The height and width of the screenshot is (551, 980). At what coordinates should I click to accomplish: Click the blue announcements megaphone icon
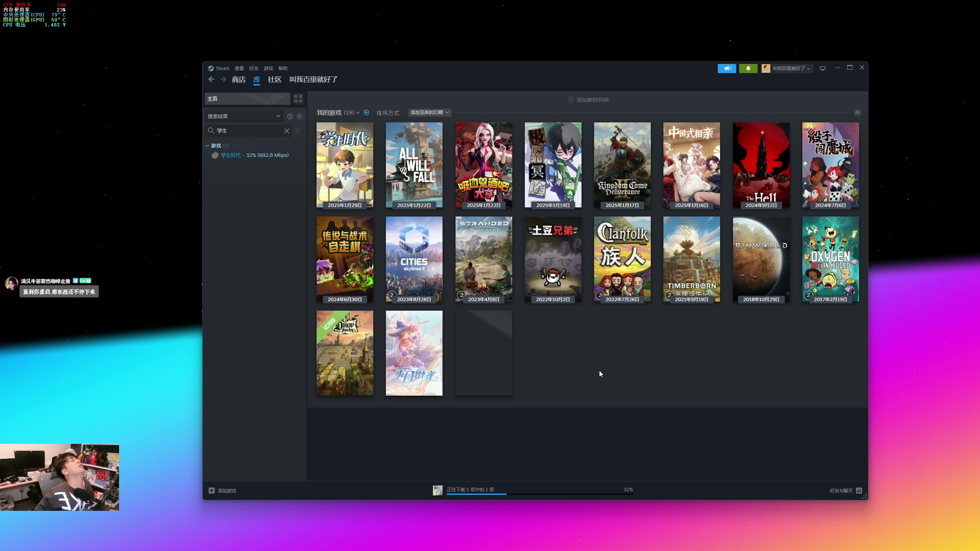[x=727, y=68]
